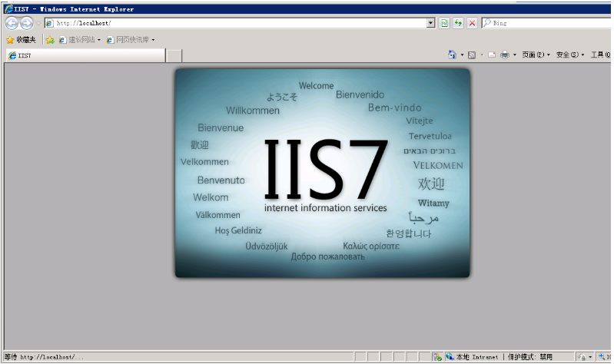This screenshot has height=364, width=614.
Task: Click the favorites gold star icon
Action: (10, 39)
